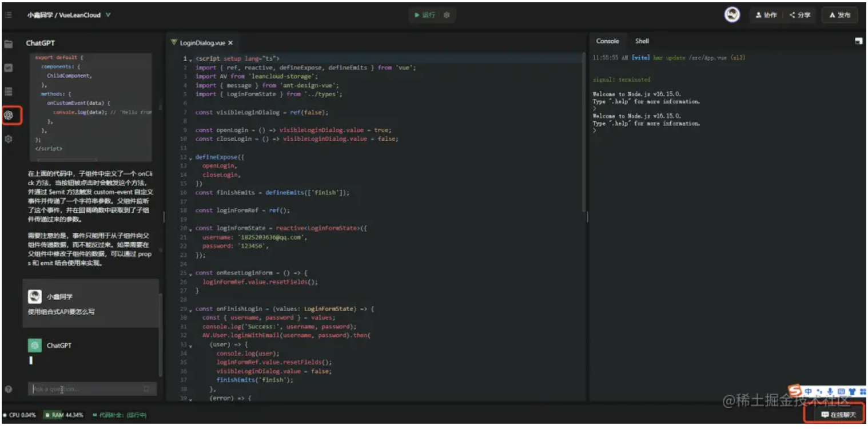The image size is (868, 429).
Task: Click the 运行 run button
Action: pyautogui.click(x=425, y=15)
